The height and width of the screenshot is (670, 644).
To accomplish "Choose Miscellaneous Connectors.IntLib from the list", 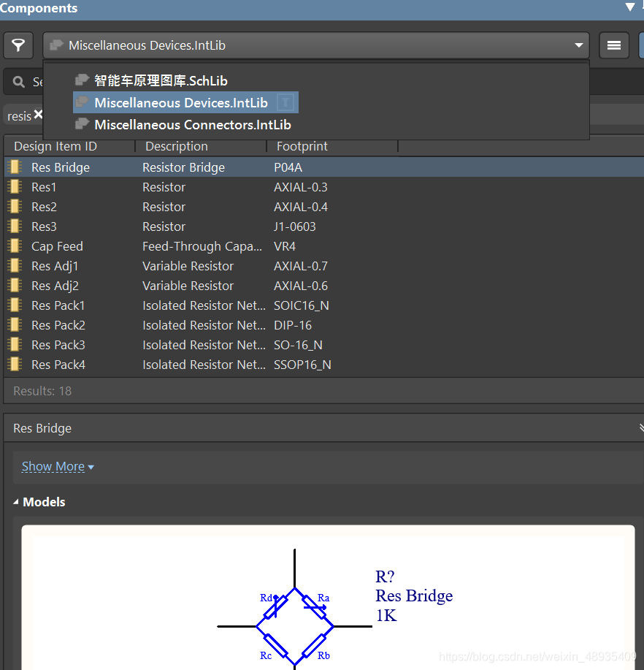I will [x=192, y=125].
